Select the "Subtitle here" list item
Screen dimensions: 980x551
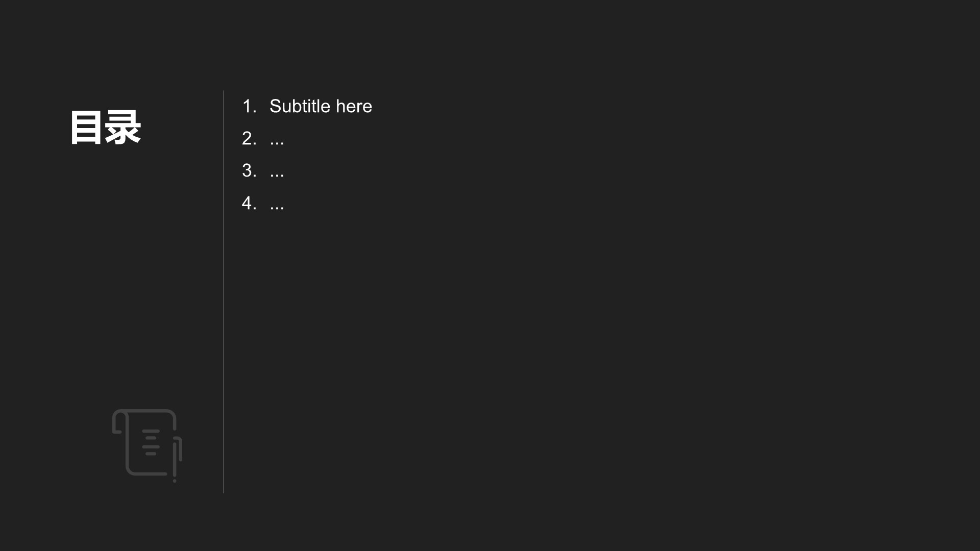coord(321,106)
